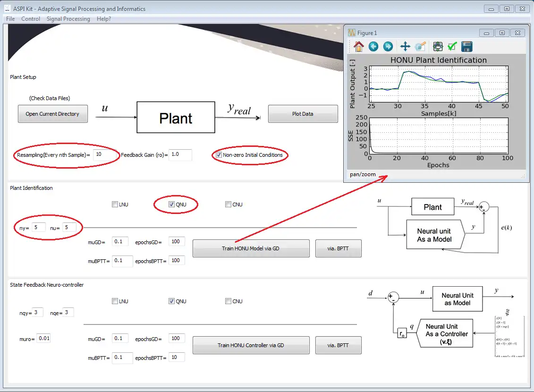This screenshot has width=534, height=392.
Task: Close the Figure 1 window
Action: pyautogui.click(x=517, y=33)
